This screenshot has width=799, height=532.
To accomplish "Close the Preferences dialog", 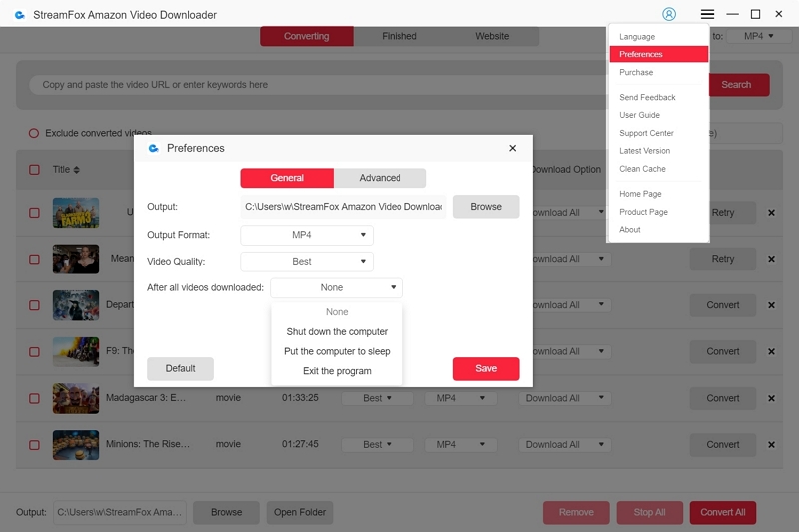I will click(x=512, y=148).
